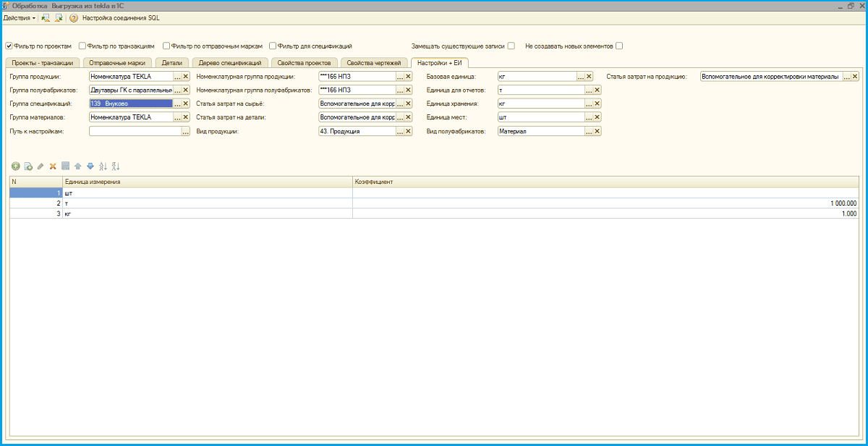
Task: Click the green Add row icon
Action: [16, 166]
